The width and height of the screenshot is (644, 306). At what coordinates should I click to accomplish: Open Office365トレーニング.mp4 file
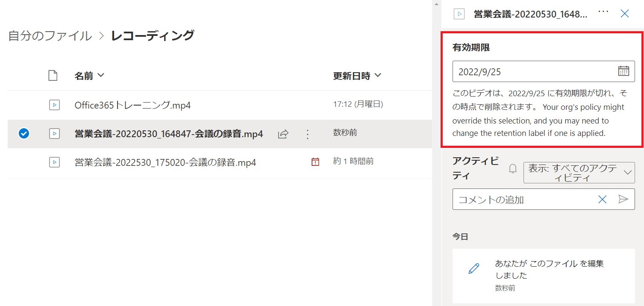tap(132, 105)
